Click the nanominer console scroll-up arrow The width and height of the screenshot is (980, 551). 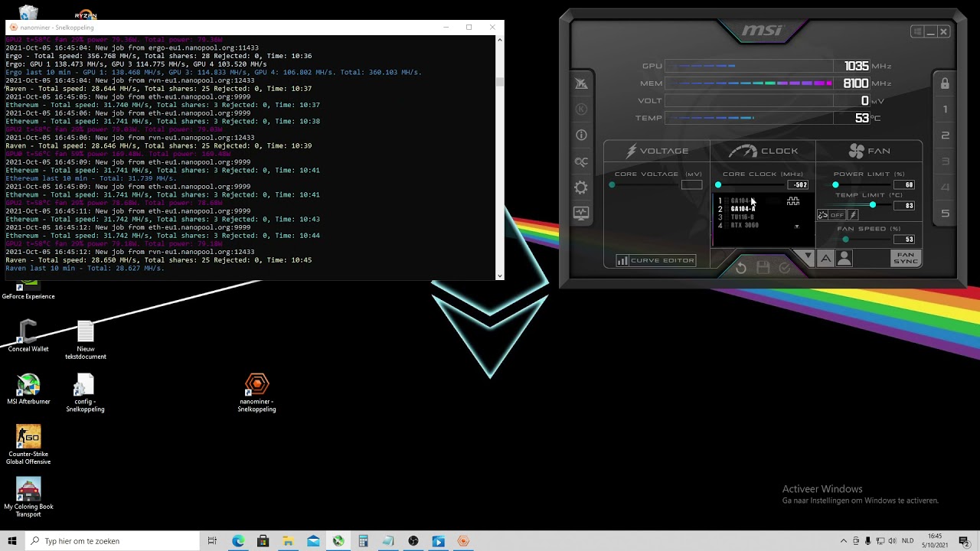500,39
